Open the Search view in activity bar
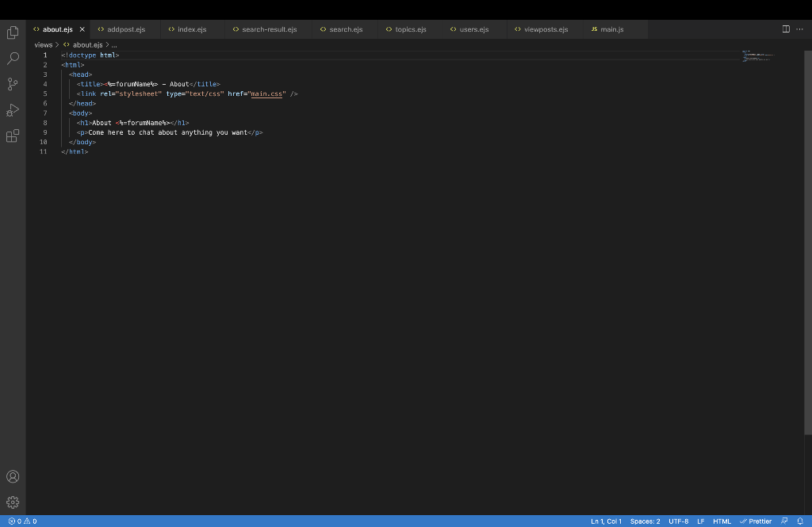The image size is (812, 527). (13, 58)
